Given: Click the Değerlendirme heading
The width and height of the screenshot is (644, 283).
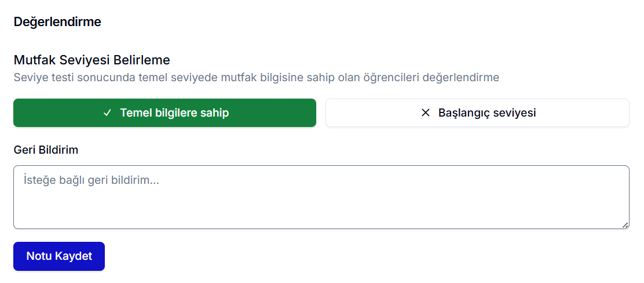Looking at the screenshot, I should 57,22.
